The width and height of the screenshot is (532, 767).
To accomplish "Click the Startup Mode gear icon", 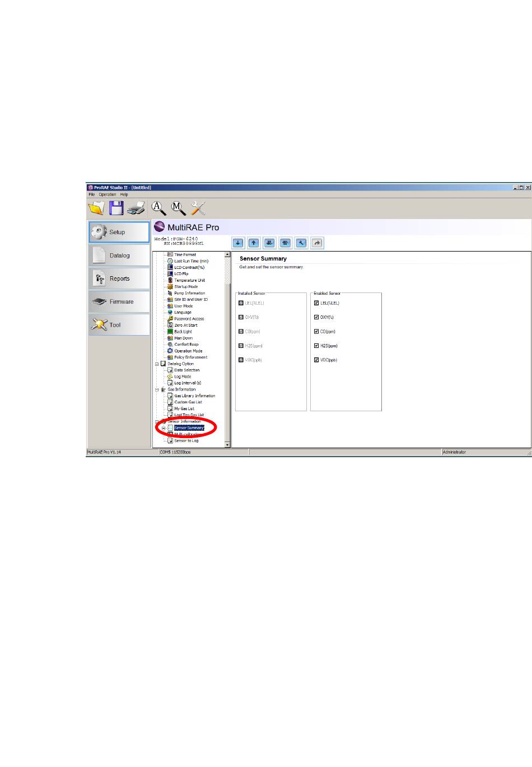I will [x=170, y=287].
